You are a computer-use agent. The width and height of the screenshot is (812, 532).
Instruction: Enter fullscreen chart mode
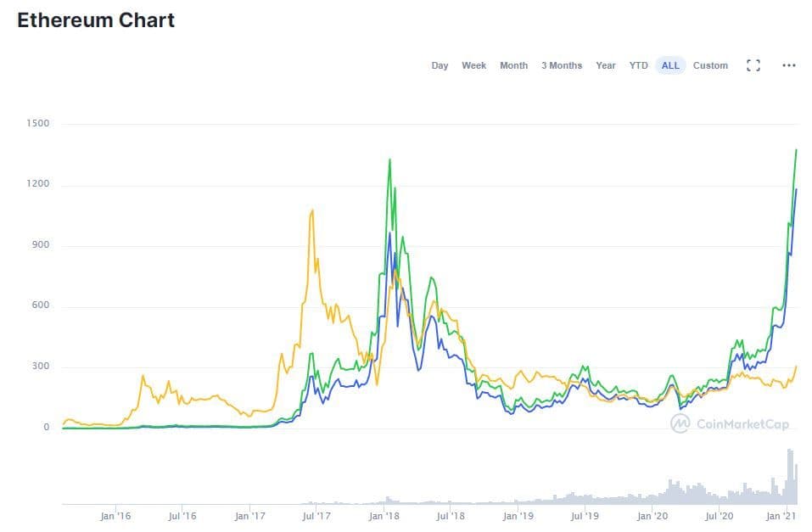pyautogui.click(x=753, y=65)
